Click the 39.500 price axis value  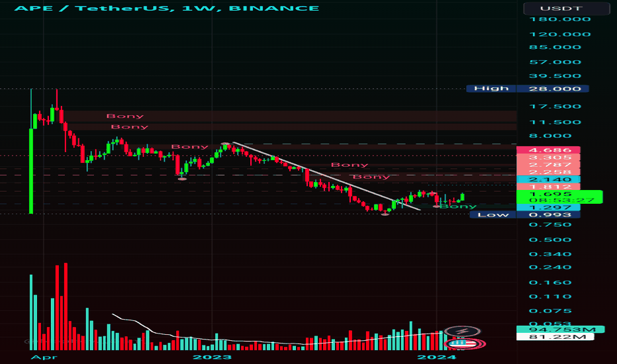coord(555,76)
